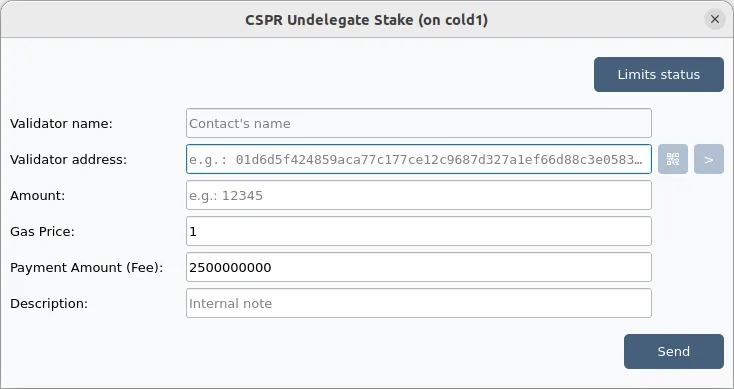734x389 pixels.
Task: Click the "Amount:" label text
Action: 37,196
